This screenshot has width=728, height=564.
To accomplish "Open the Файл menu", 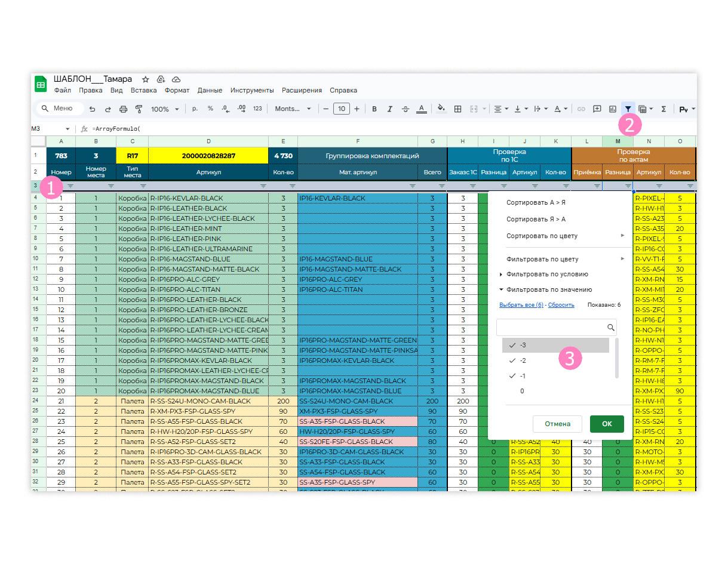I will pyautogui.click(x=62, y=90).
